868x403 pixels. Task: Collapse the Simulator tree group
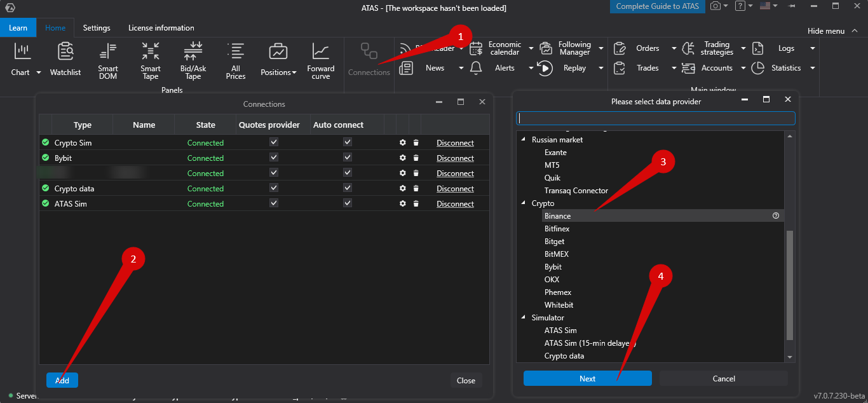click(524, 318)
